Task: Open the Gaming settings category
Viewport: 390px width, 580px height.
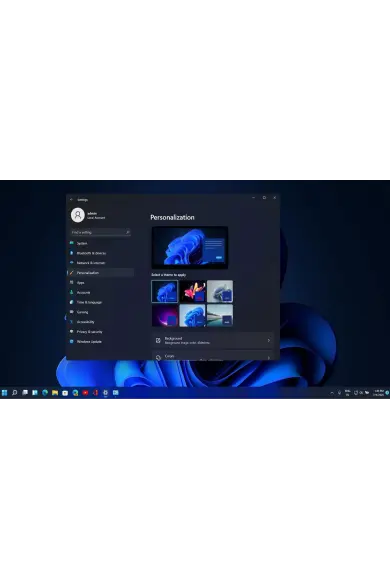Action: pos(100,312)
